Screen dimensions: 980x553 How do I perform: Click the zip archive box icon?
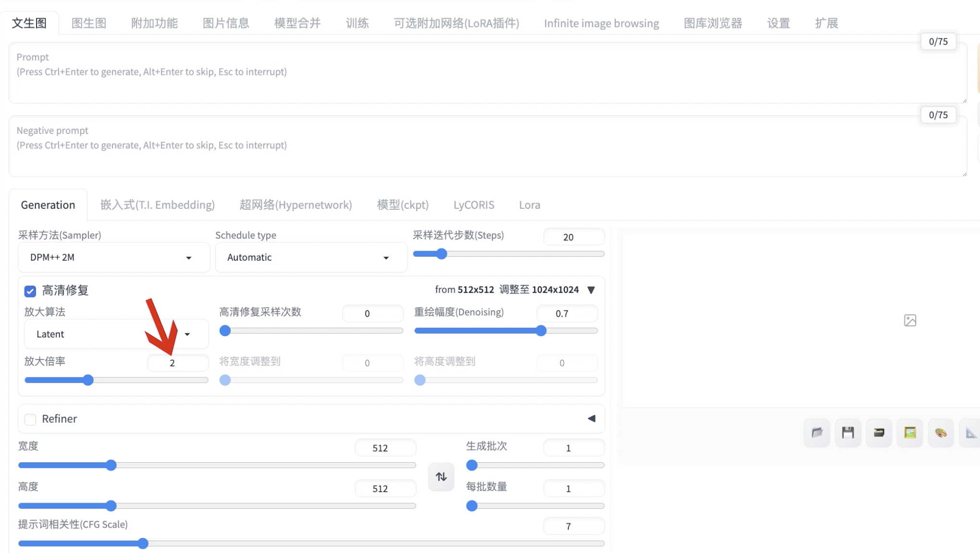pyautogui.click(x=879, y=433)
